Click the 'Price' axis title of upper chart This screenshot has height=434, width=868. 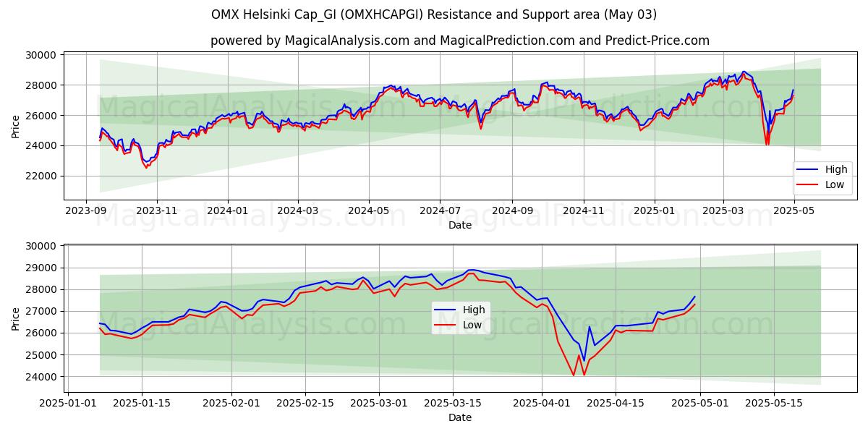tap(16, 126)
